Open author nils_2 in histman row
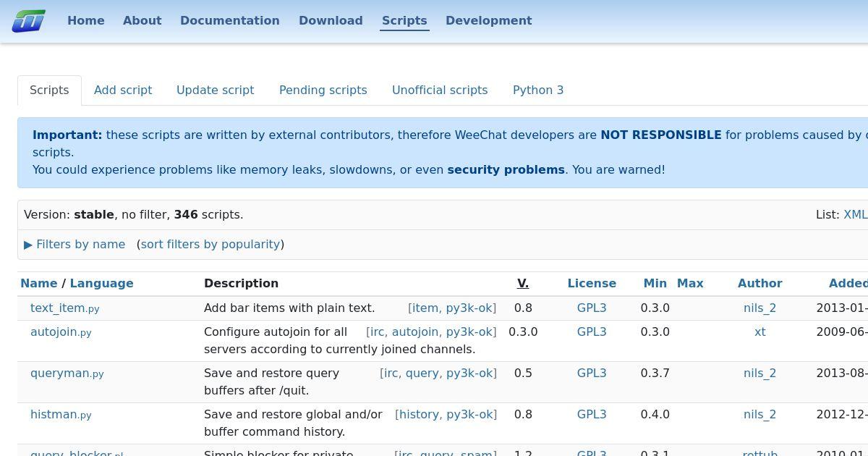The image size is (868, 456). [x=759, y=415]
